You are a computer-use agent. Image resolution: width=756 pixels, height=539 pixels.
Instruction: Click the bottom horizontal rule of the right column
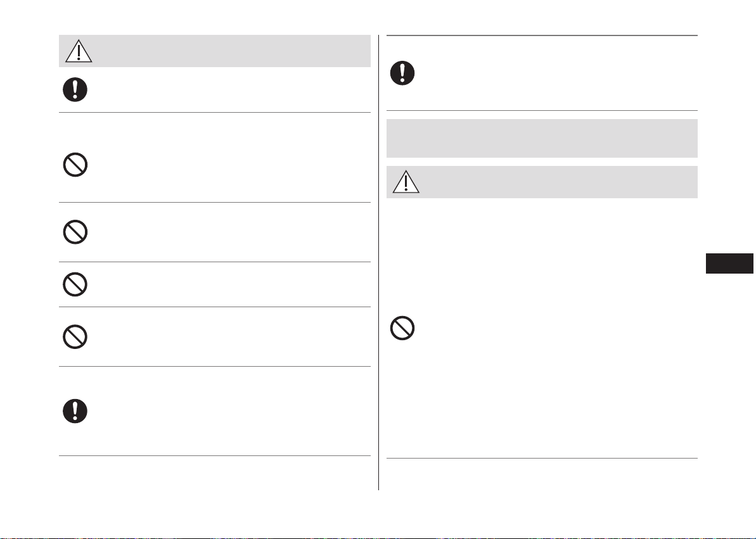[542, 458]
